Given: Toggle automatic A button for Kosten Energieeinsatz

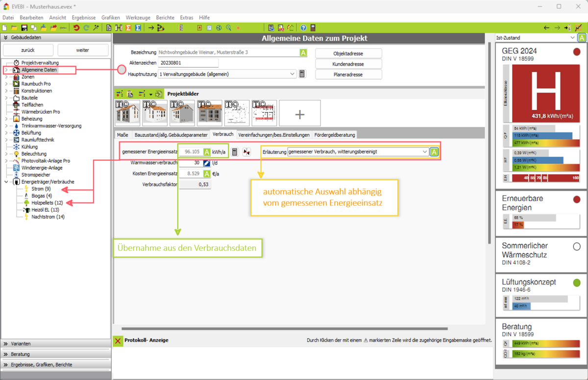Looking at the screenshot, I should [x=207, y=174].
